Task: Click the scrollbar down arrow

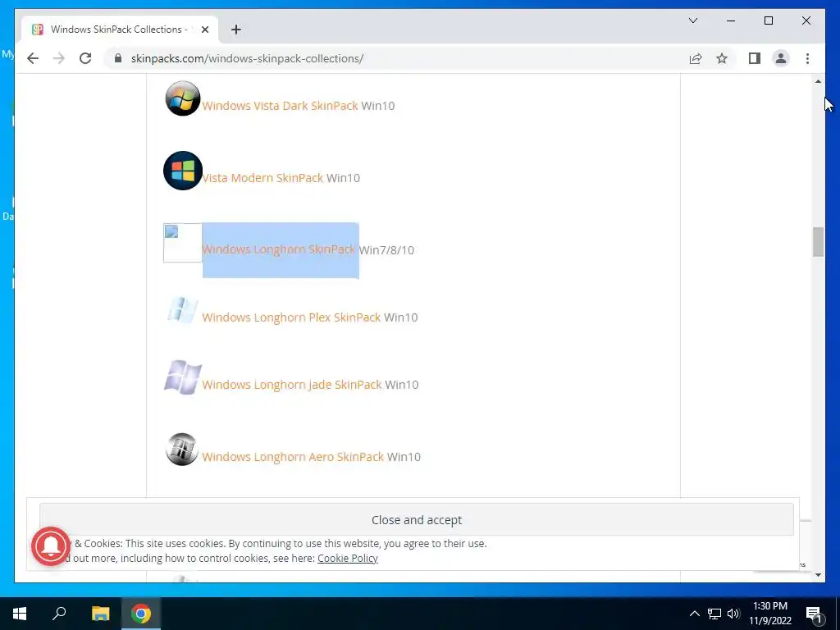Action: (818, 575)
